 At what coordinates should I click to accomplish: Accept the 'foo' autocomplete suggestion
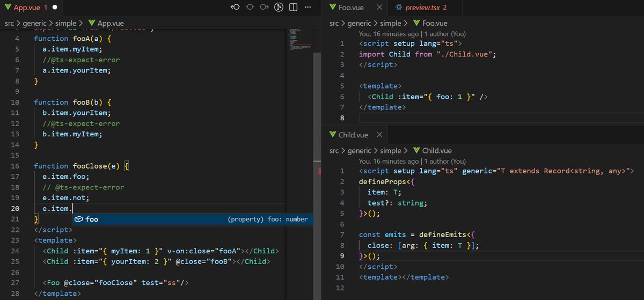[192, 219]
